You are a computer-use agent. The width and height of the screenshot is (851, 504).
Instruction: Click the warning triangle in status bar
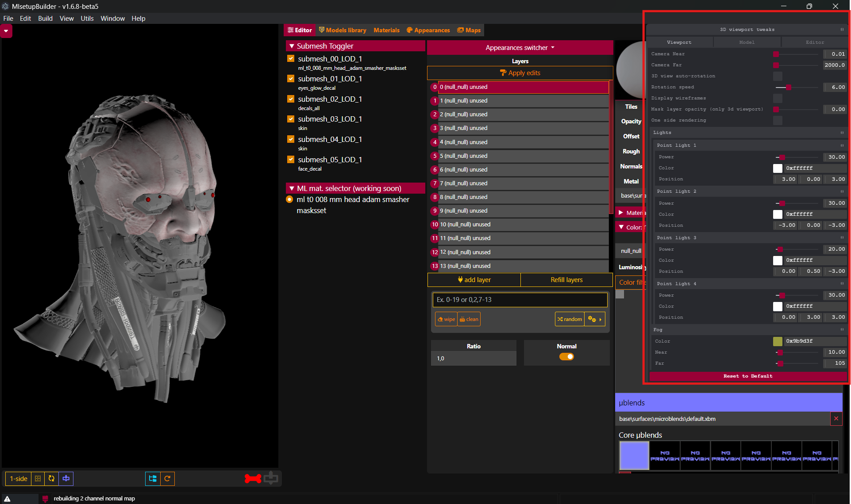8,499
